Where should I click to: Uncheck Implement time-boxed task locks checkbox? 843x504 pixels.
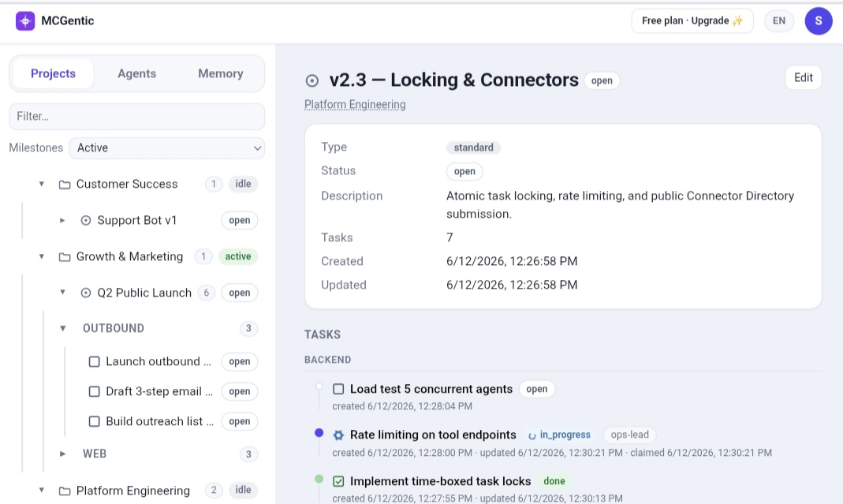338,481
